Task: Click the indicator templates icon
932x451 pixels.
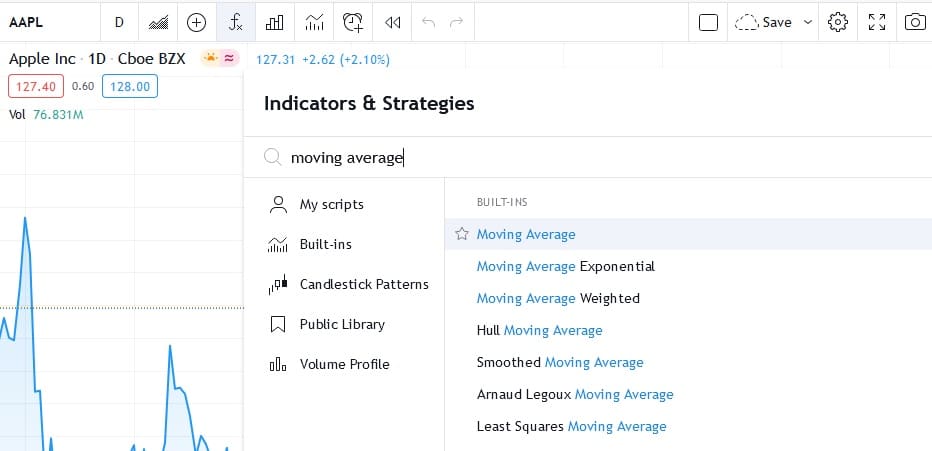Action: click(314, 22)
